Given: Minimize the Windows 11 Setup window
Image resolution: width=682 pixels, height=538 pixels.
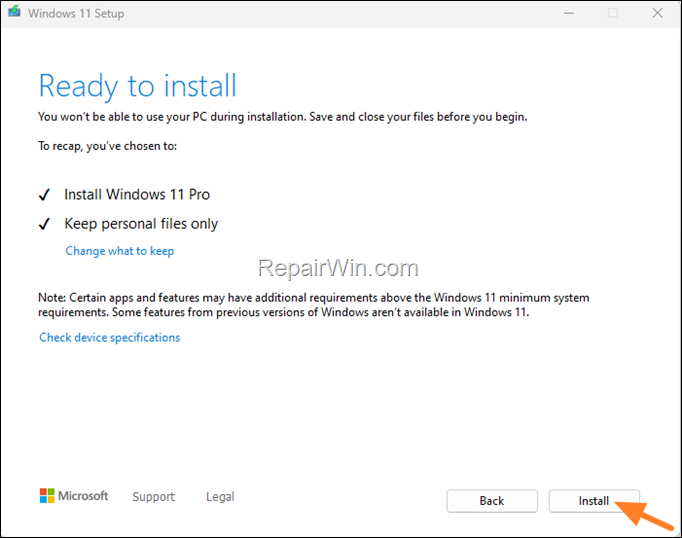Looking at the screenshot, I should pyautogui.click(x=569, y=13).
